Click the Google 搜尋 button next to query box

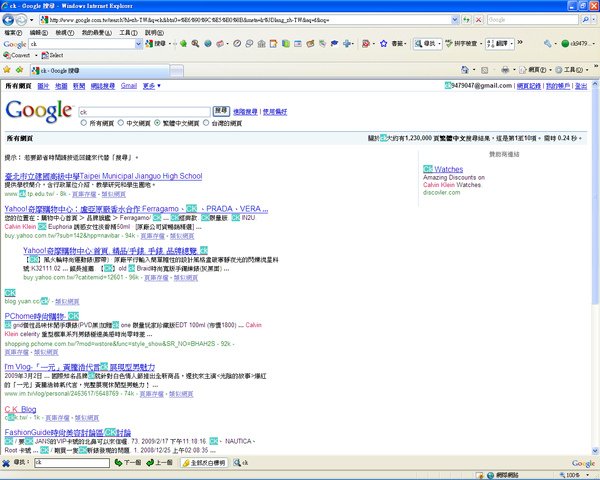click(221, 111)
